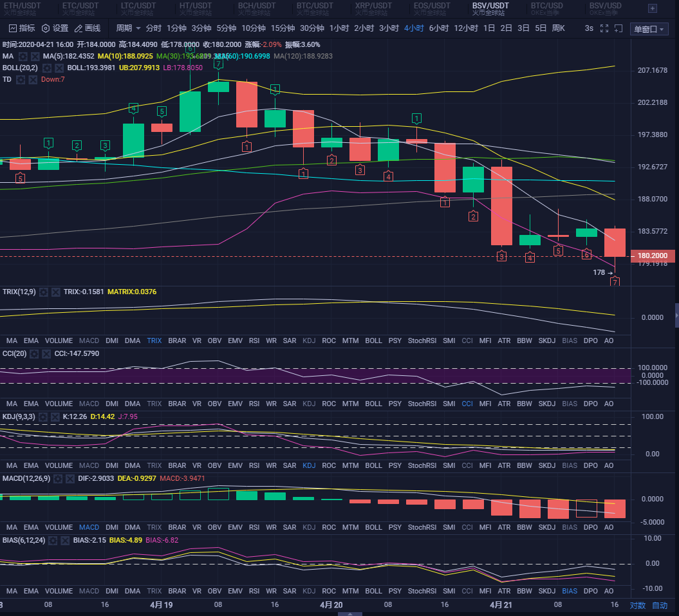
Task: Open KDJ(9,3,3) settings gear
Action: click(43, 417)
